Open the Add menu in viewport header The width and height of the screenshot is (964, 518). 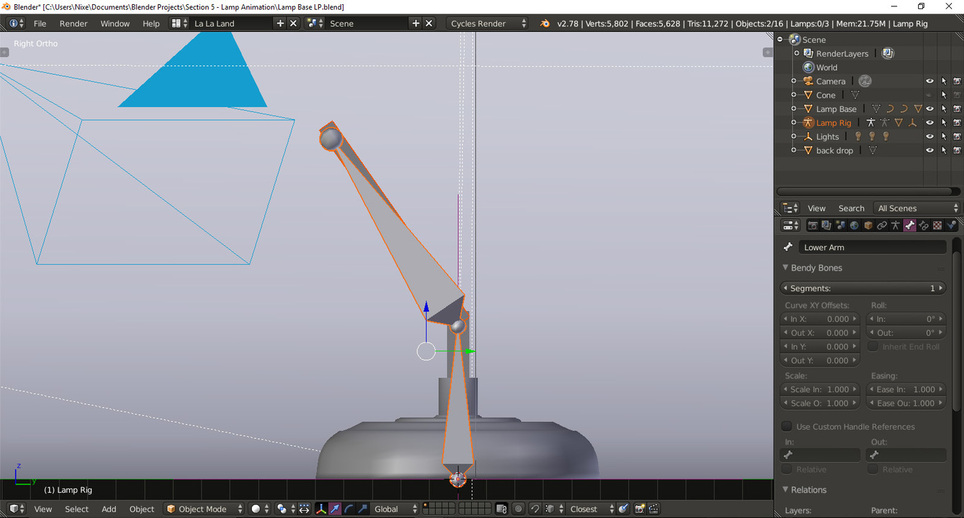pyautogui.click(x=108, y=509)
